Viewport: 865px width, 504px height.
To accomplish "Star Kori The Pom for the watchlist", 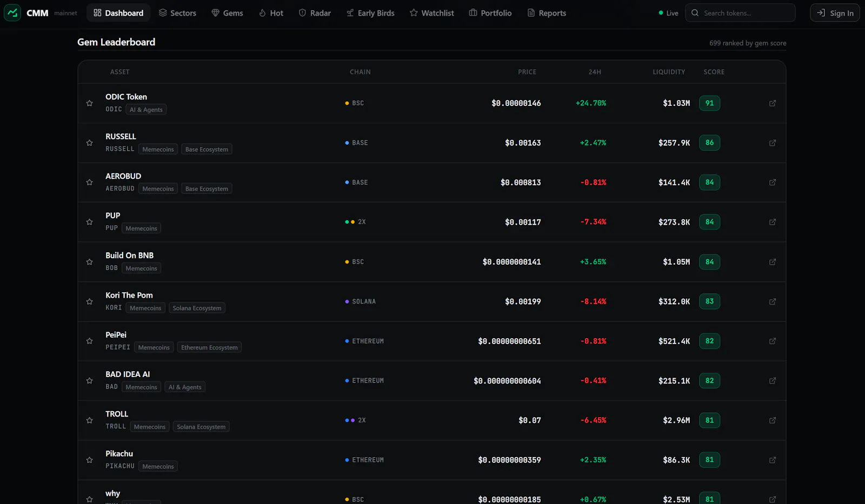I will coord(90,301).
